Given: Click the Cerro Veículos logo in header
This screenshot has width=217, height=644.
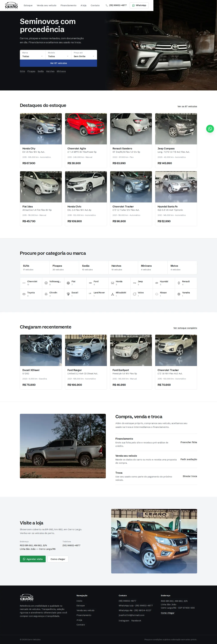Looking at the screenshot, I should [x=11, y=5].
